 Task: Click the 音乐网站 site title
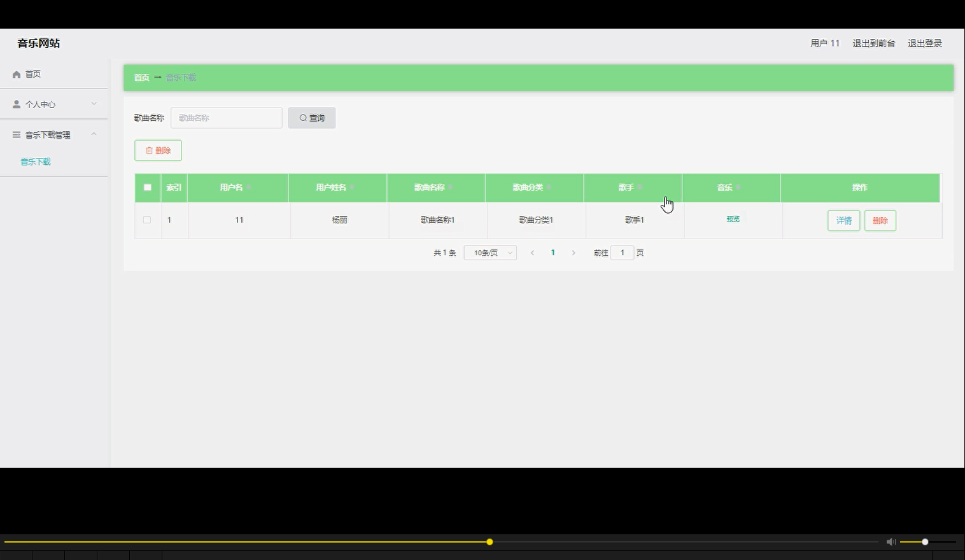coord(39,43)
